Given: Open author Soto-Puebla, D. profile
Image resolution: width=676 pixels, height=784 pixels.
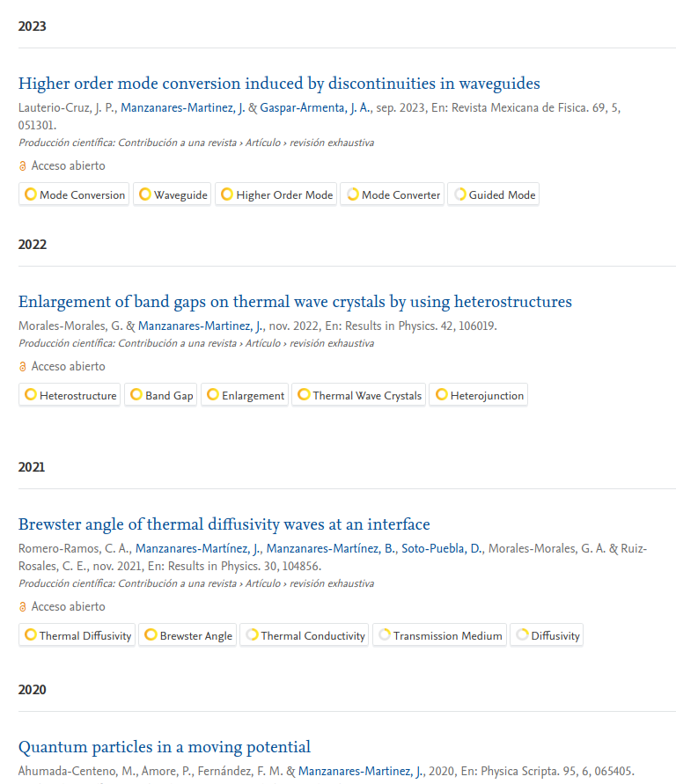Looking at the screenshot, I should 442,549.
